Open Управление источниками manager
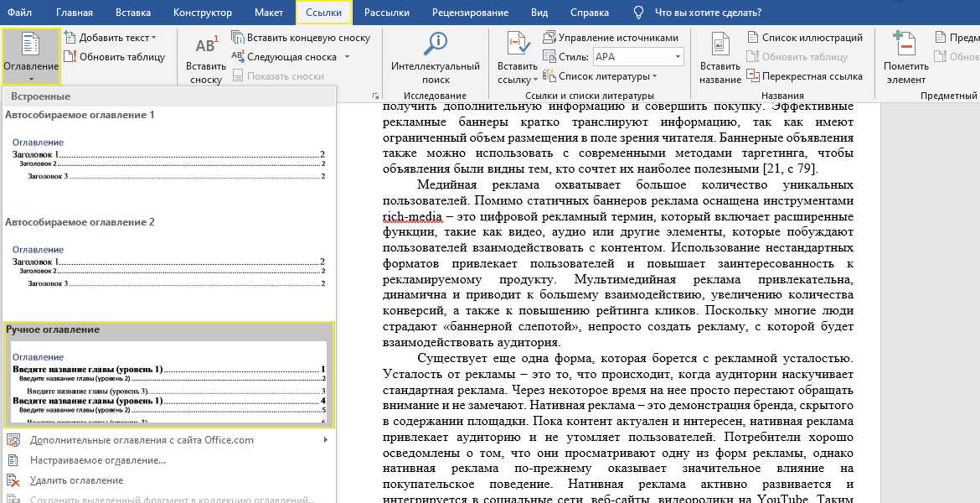Screen dimensions: 980x503 (x=611, y=38)
